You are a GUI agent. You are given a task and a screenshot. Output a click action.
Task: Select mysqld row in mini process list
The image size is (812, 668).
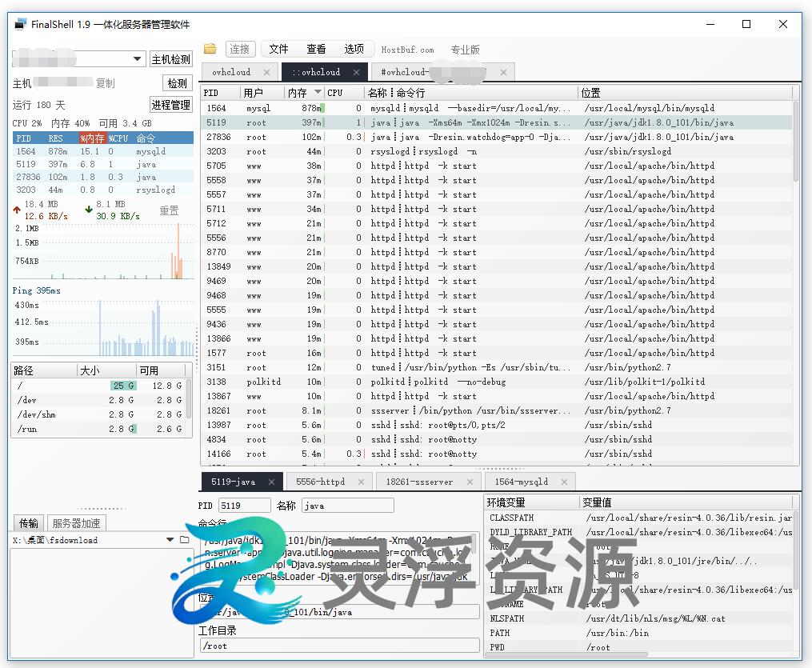click(x=103, y=151)
